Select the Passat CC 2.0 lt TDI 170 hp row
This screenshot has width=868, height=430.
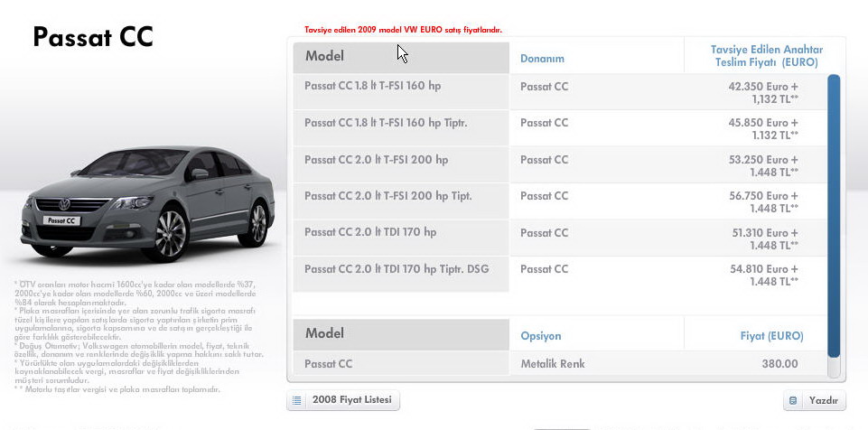point(370,232)
